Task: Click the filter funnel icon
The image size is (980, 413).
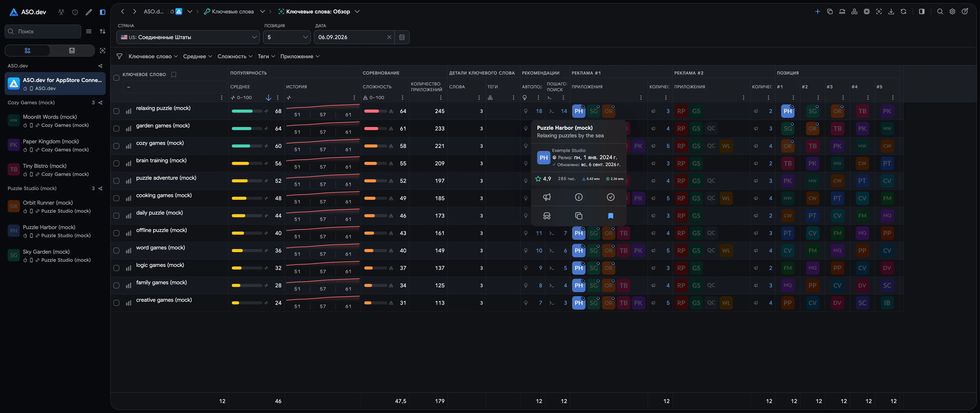Action: (x=119, y=56)
